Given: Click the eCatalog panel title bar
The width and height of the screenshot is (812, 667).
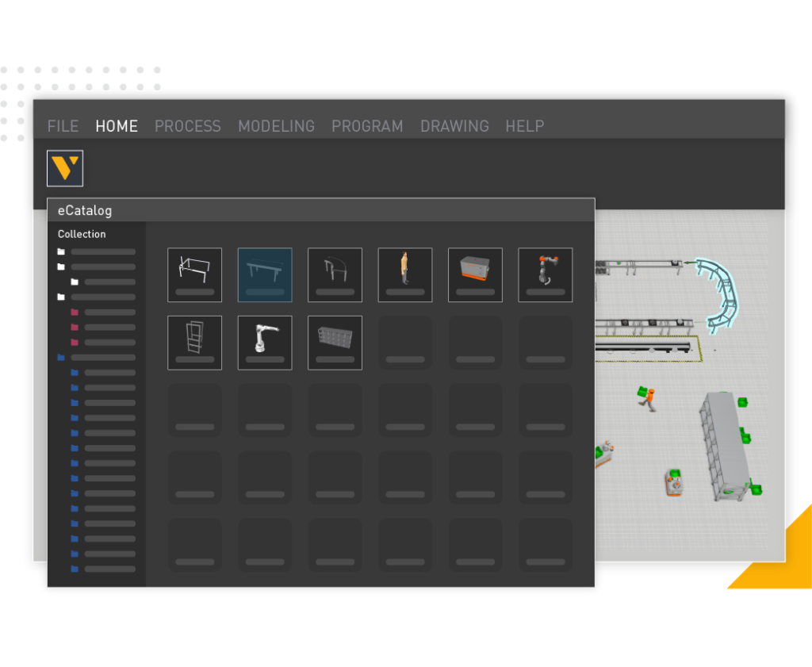Looking at the screenshot, I should [x=83, y=210].
